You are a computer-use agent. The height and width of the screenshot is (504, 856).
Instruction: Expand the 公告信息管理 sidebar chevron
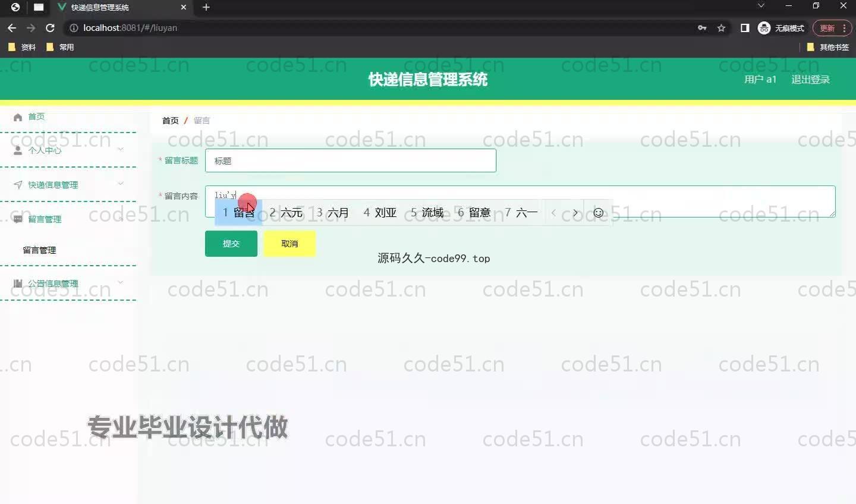[x=121, y=282]
